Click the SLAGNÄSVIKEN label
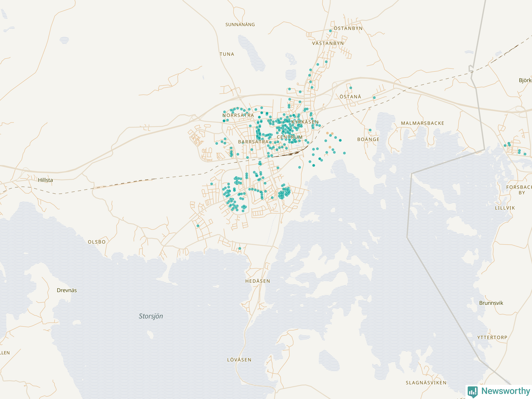532x399 pixels. [426, 383]
